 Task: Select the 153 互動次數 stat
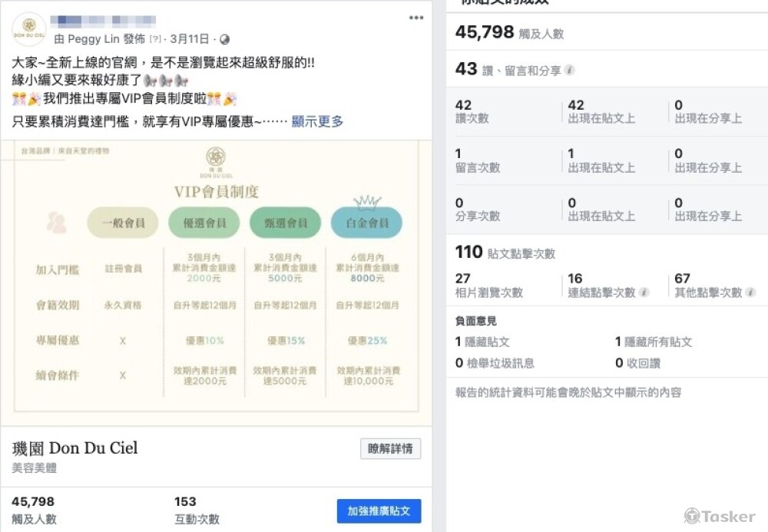pyautogui.click(x=196, y=510)
